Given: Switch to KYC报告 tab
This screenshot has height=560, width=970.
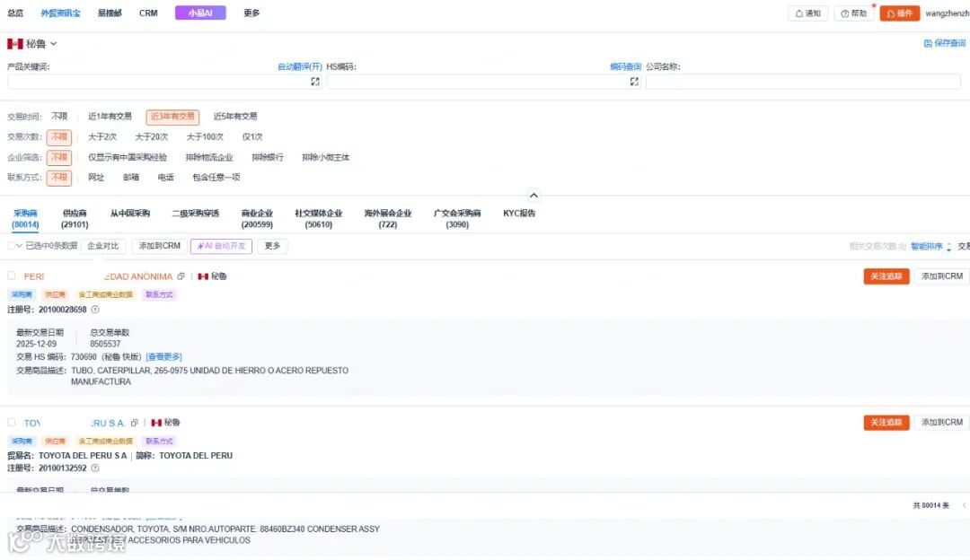Looking at the screenshot, I should point(519,214).
